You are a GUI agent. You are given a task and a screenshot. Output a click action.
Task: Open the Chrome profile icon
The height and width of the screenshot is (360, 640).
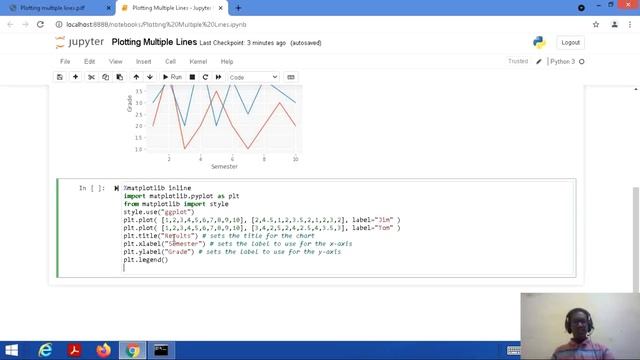614,24
